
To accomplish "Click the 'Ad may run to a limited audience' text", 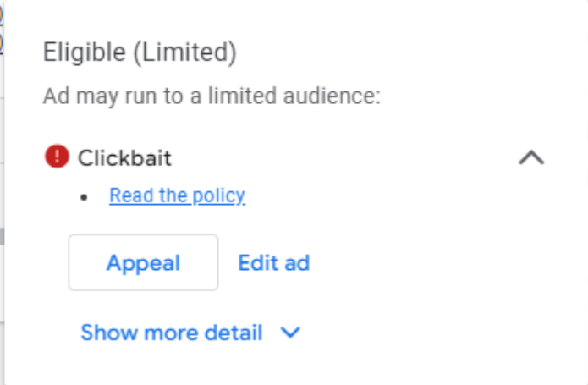I will pyautogui.click(x=212, y=95).
